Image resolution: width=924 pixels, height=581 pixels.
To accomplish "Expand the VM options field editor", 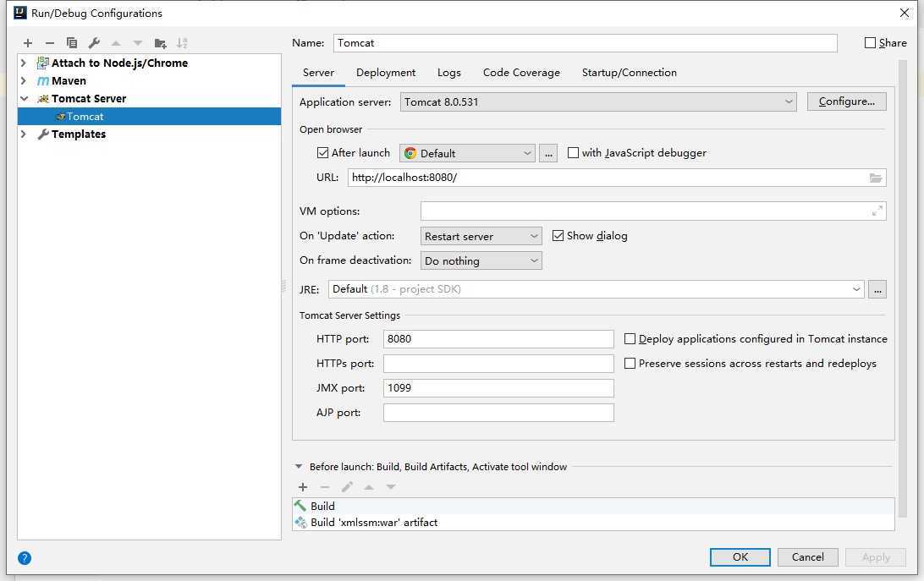I will click(x=877, y=211).
